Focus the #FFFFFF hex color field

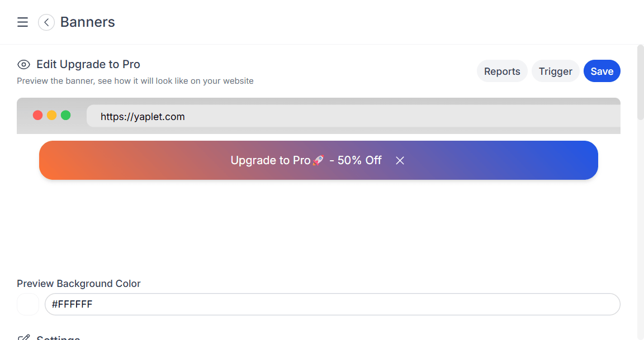pyautogui.click(x=332, y=304)
